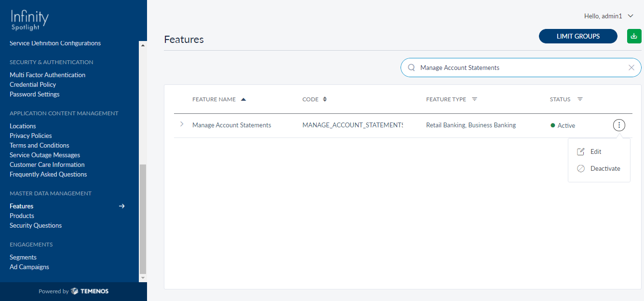Click into the features search field
The image size is (644, 301).
tap(521, 68)
